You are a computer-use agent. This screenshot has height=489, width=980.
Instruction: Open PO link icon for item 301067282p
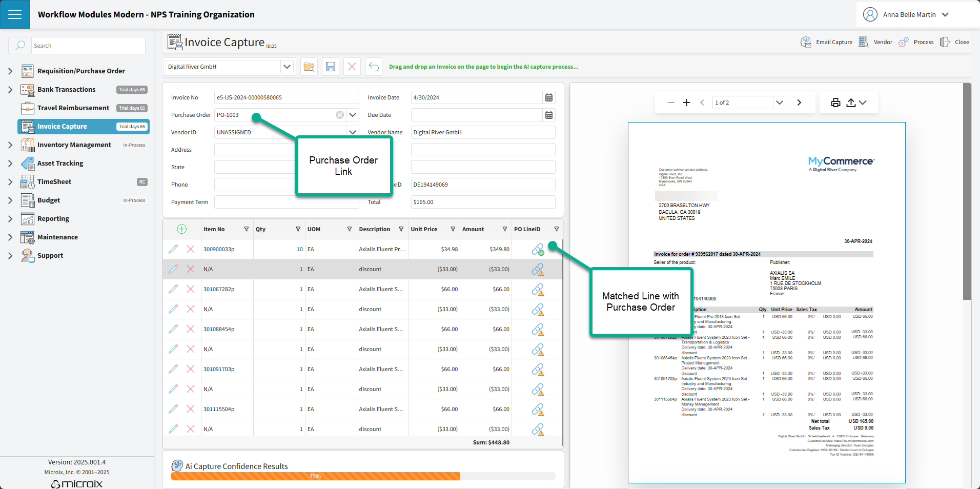coord(538,290)
